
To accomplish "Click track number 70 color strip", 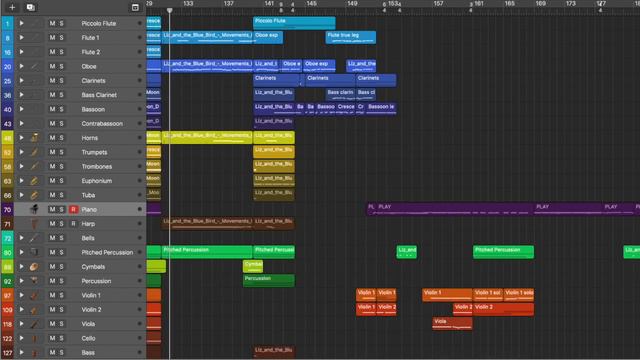I will tap(7, 209).
